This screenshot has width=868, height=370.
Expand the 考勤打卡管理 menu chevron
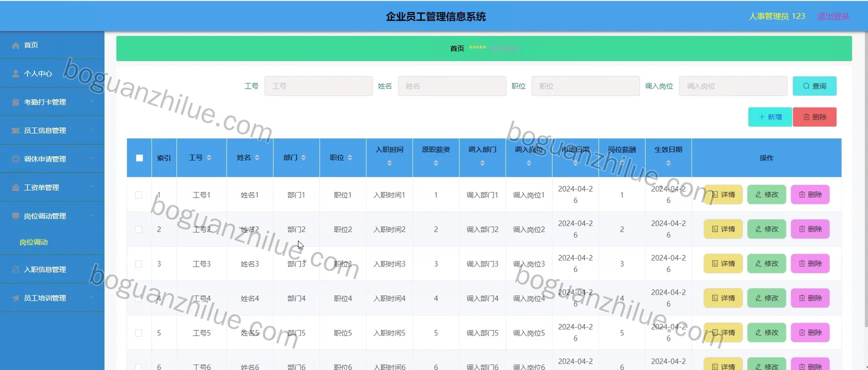pyautogui.click(x=91, y=101)
